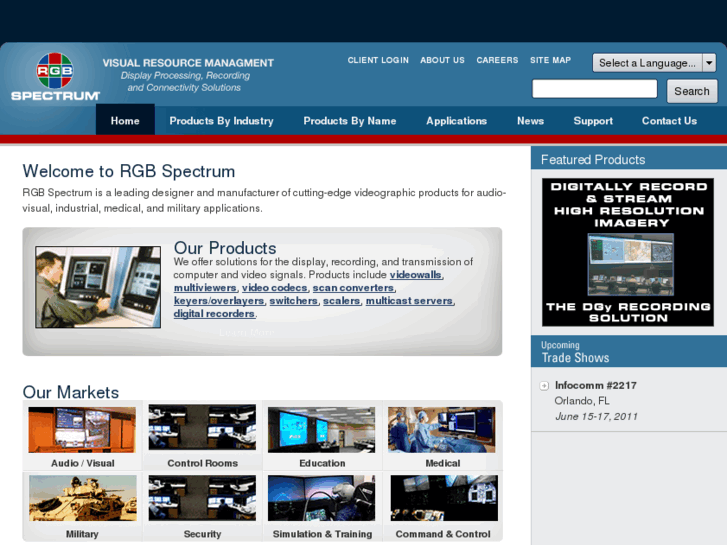Open Products By Industry menu
The width and height of the screenshot is (727, 545).
[221, 121]
